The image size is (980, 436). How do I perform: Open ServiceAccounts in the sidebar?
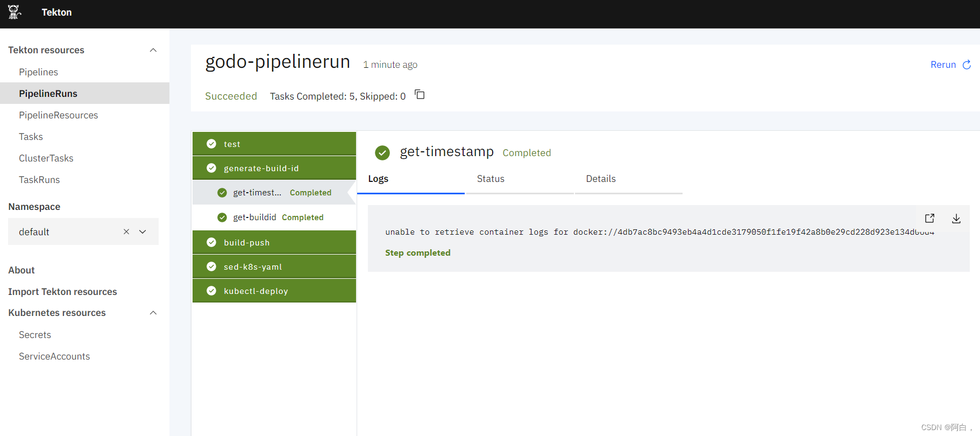pyautogui.click(x=84, y=356)
